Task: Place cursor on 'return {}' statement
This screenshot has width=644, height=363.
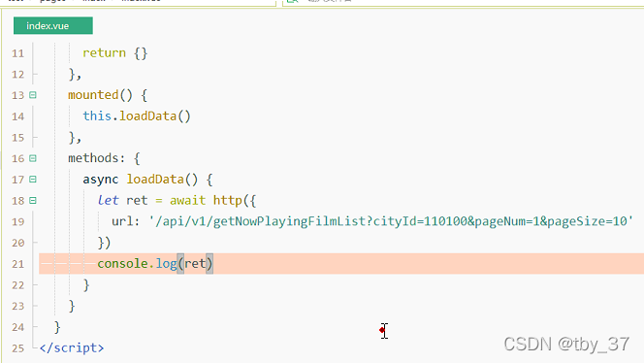Action: (x=115, y=53)
